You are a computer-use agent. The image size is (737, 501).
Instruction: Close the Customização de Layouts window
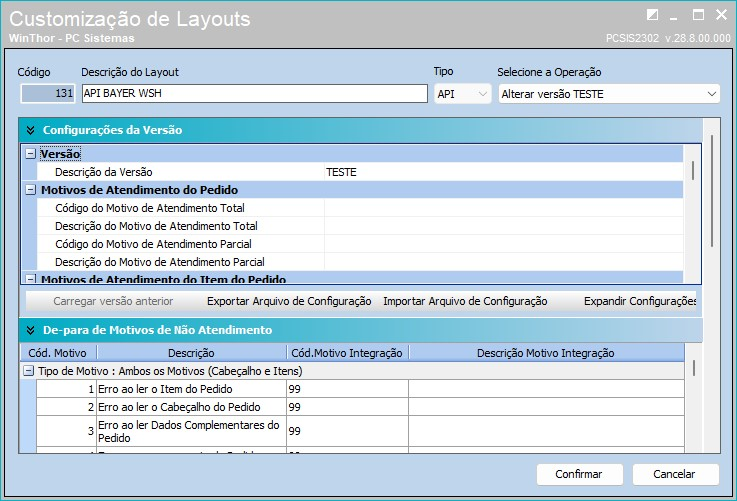pyautogui.click(x=721, y=15)
